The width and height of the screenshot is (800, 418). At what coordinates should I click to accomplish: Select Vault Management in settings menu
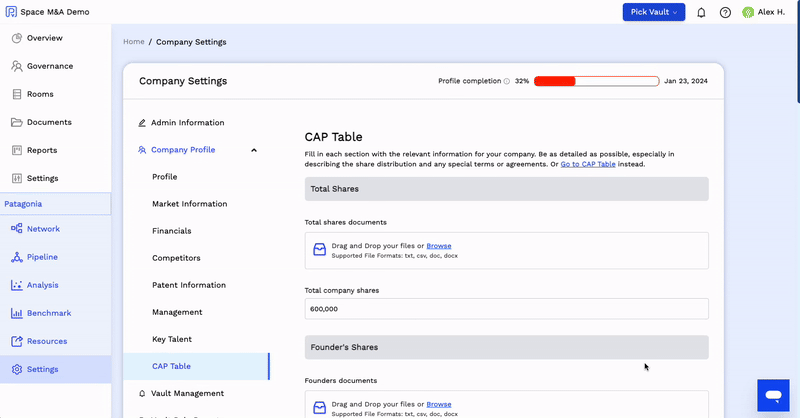187,393
